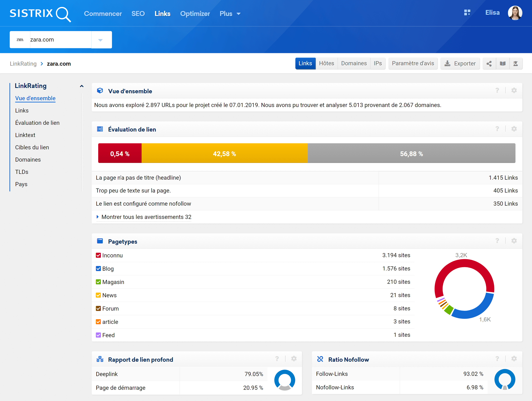The image size is (532, 401).
Task: Click the Évaluation de lien list icon
Action: pos(100,129)
